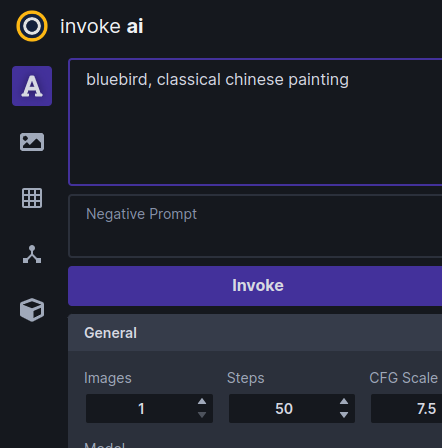Image resolution: width=442 pixels, height=448 pixels.
Task: Open the Text to Image tab
Action: point(32,86)
